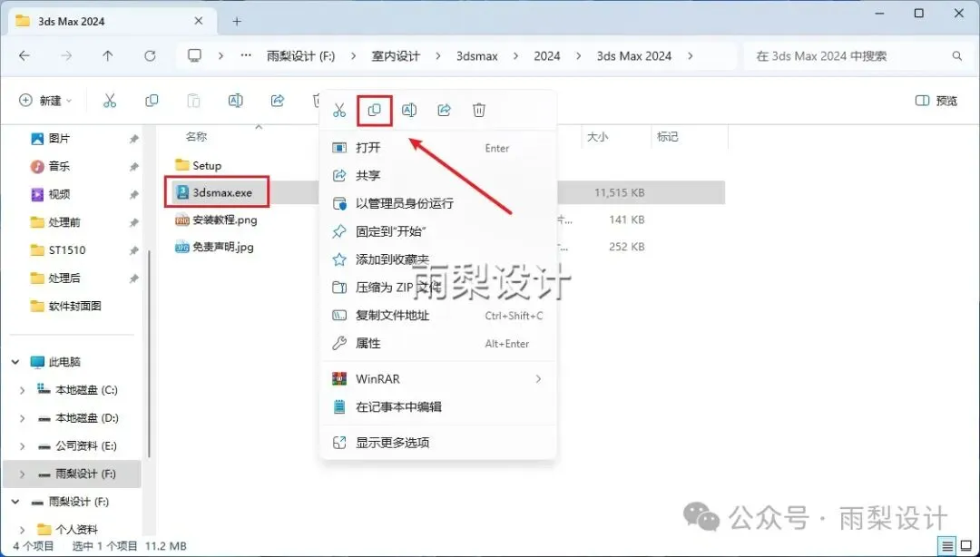Click 3dsmax breadcrumb segment

tap(477, 55)
